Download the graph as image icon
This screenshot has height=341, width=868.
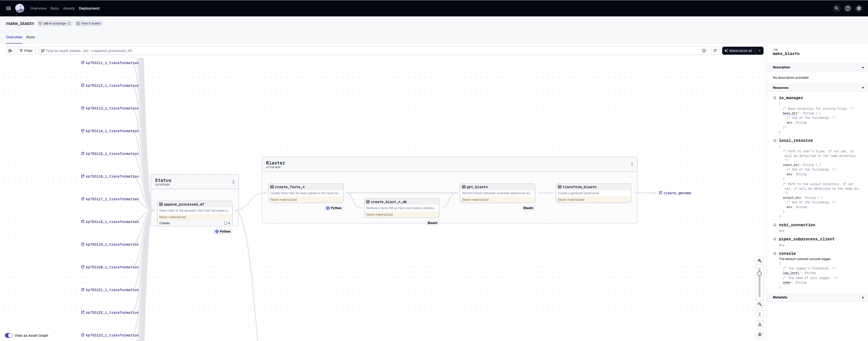[759, 335]
